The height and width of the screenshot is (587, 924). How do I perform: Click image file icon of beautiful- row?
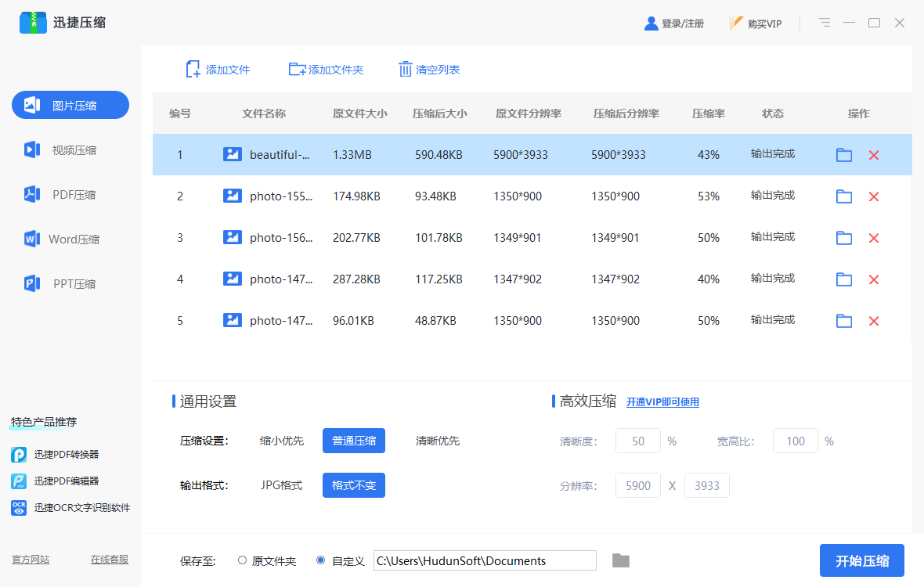233,154
